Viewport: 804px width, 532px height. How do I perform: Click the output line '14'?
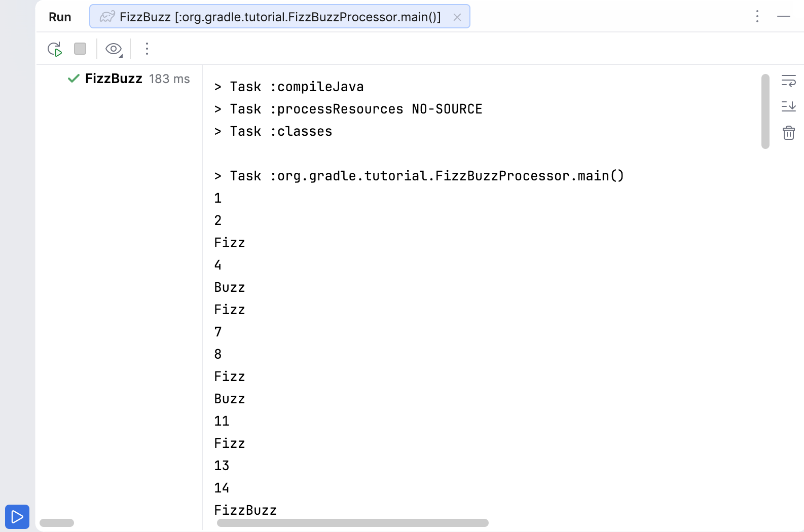222,488
